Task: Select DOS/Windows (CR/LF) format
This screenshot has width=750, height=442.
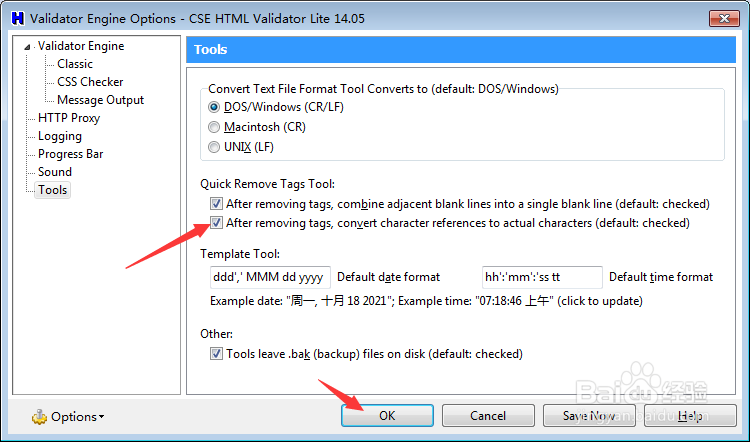Action: click(x=215, y=107)
